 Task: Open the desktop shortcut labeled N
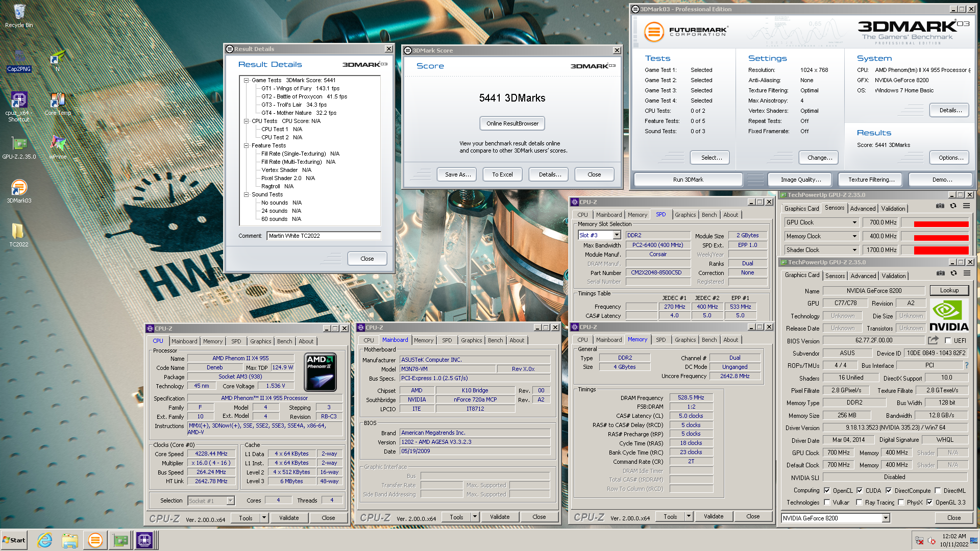[58, 60]
